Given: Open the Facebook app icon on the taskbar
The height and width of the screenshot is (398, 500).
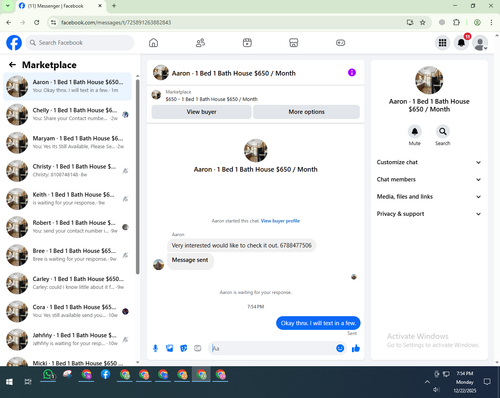Looking at the screenshot, I should tap(105, 375).
